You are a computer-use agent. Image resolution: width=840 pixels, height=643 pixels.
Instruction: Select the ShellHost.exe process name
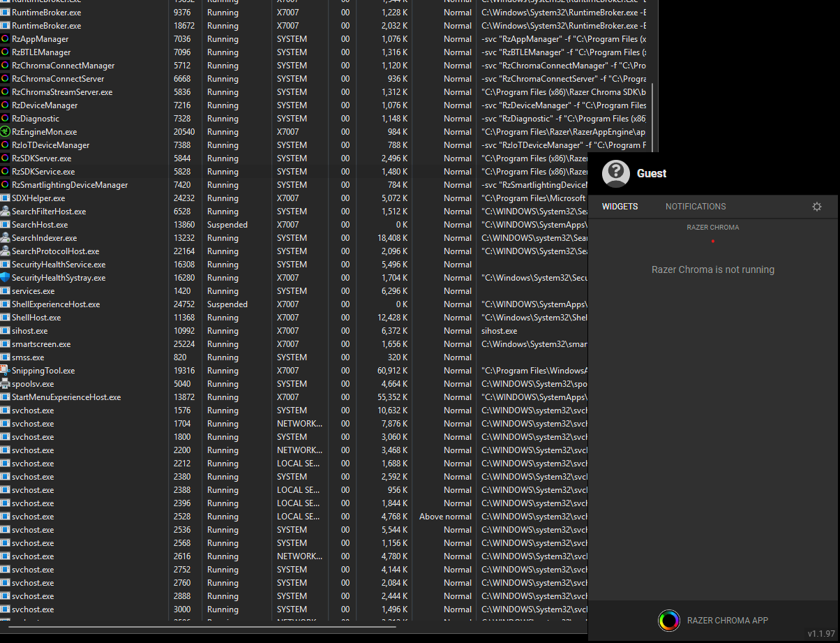click(x=36, y=318)
